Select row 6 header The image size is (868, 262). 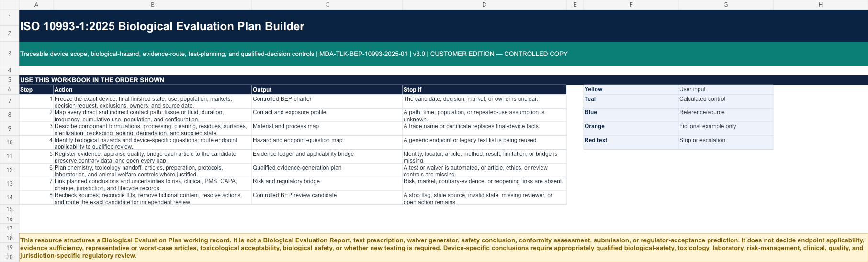(x=10, y=89)
